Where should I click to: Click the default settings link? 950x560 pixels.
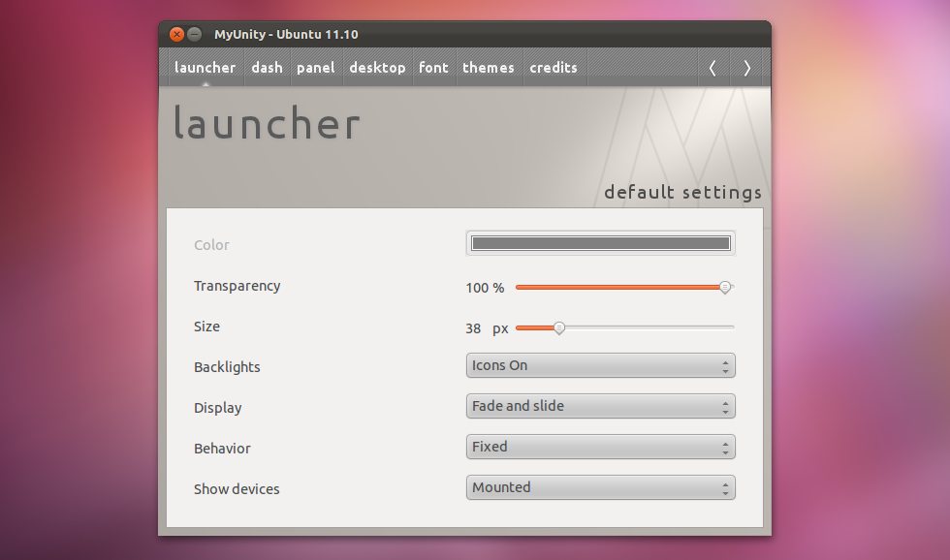pos(682,192)
